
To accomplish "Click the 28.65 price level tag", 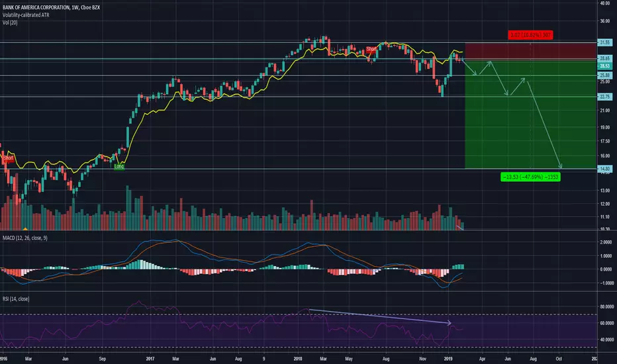I will pos(604,58).
